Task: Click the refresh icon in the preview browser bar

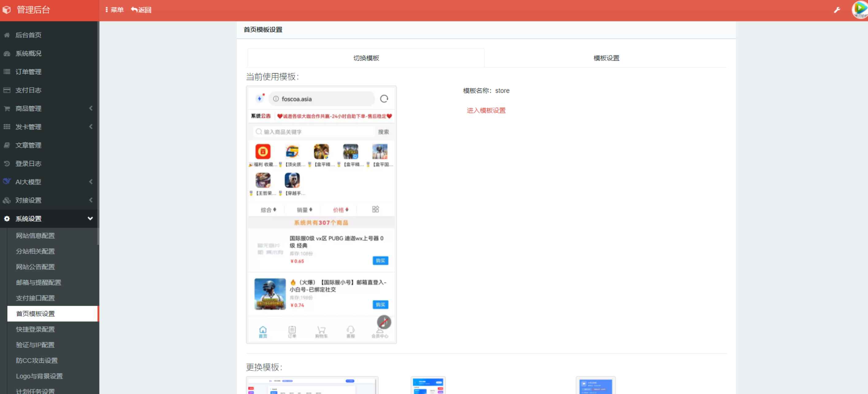Action: pyautogui.click(x=384, y=99)
